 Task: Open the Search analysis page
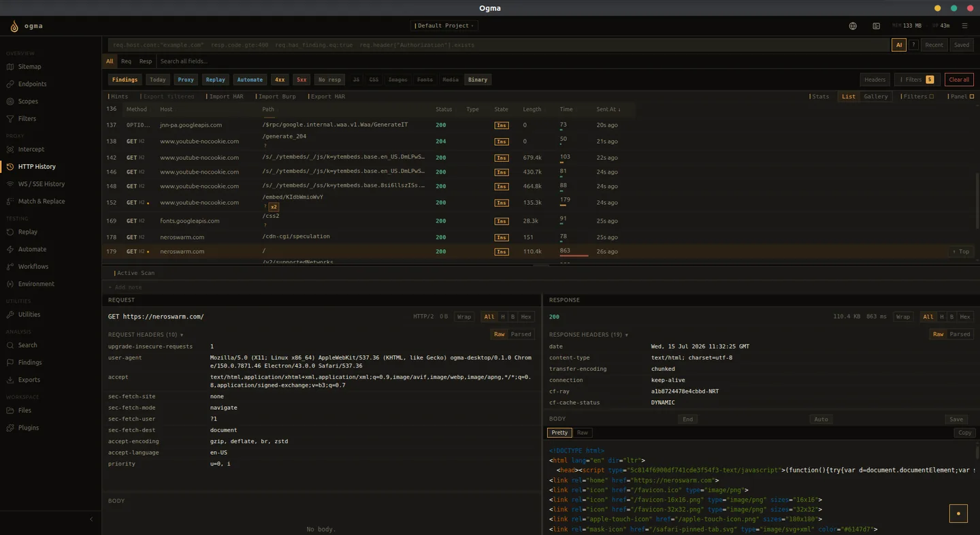(x=27, y=345)
